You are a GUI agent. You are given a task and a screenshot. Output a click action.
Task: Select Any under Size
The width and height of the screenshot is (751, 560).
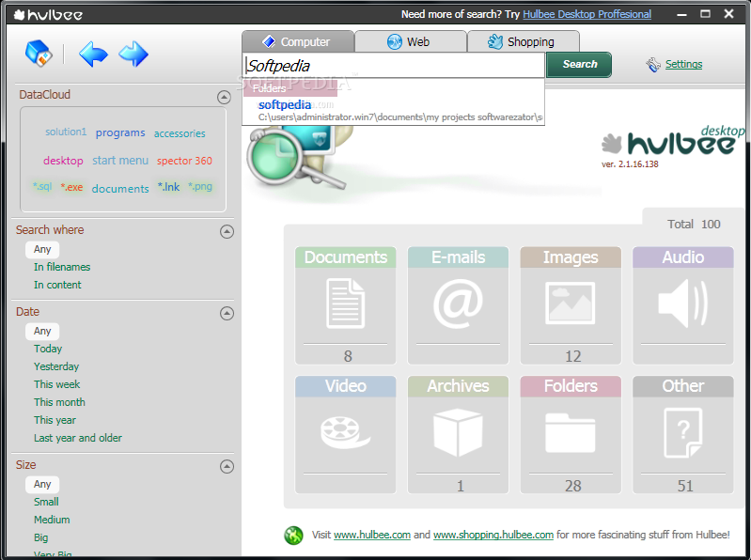pyautogui.click(x=42, y=485)
